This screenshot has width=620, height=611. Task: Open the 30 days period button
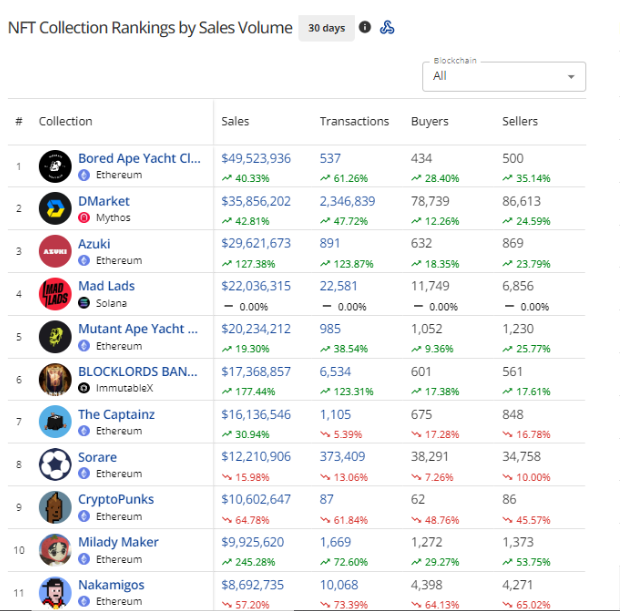327,28
